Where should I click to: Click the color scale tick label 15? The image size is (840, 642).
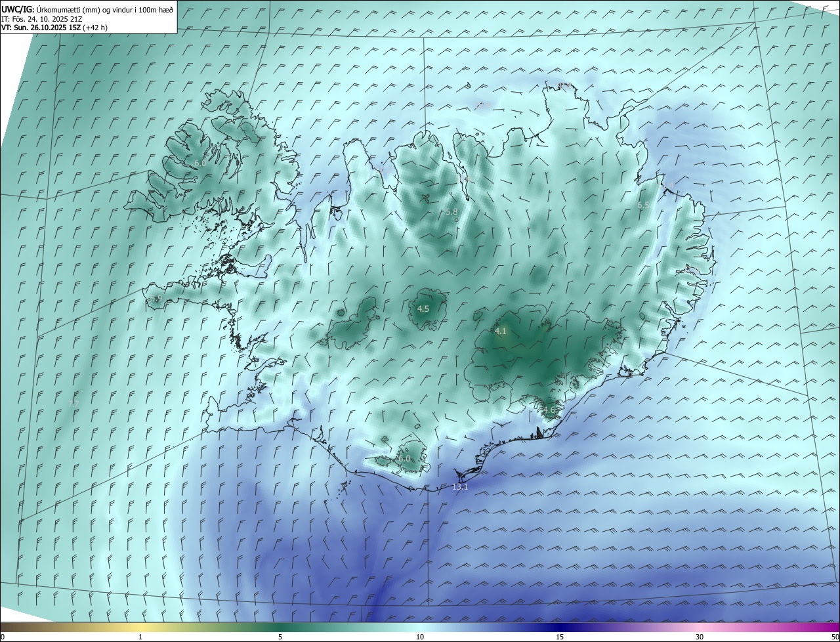pos(560,637)
